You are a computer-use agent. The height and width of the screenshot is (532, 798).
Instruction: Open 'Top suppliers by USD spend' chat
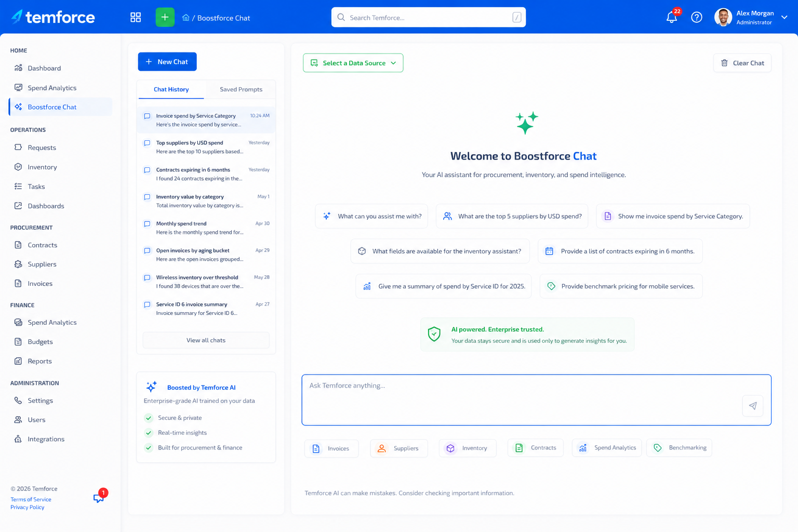(x=206, y=147)
